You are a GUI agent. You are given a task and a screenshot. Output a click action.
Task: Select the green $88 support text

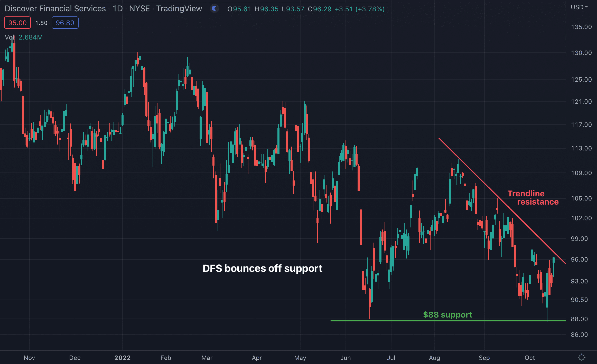point(447,314)
